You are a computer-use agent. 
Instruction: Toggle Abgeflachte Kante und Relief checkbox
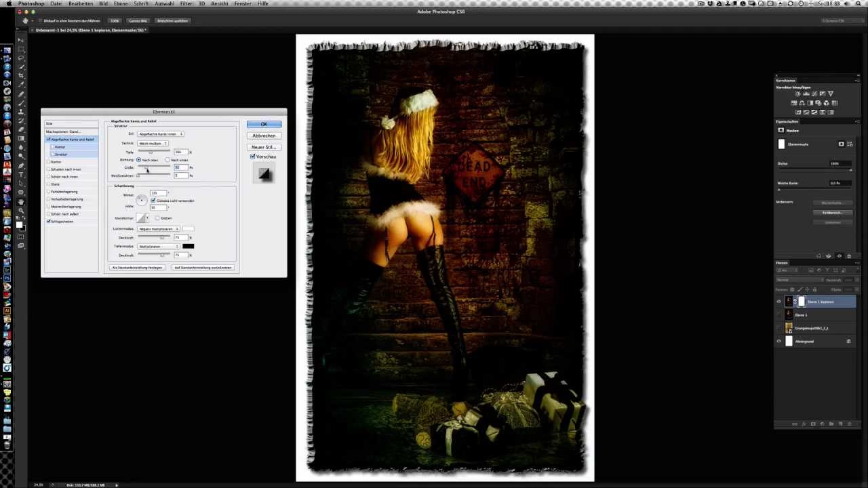click(49, 139)
